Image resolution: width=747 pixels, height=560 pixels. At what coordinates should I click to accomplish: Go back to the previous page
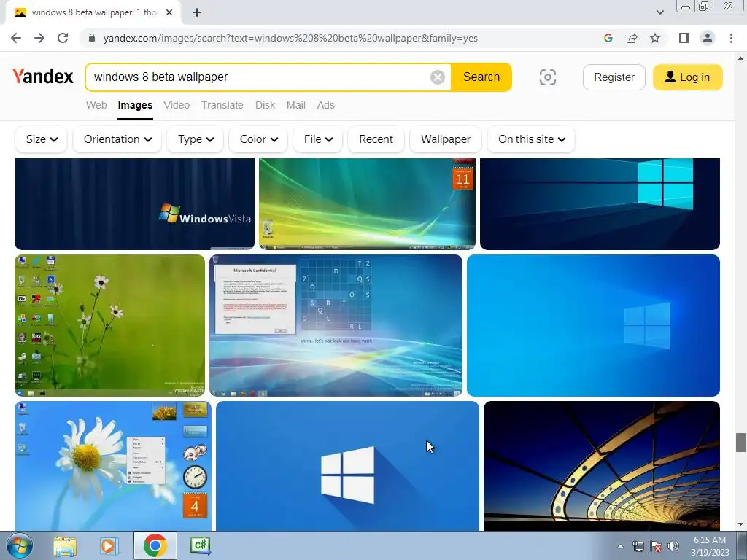pos(16,38)
